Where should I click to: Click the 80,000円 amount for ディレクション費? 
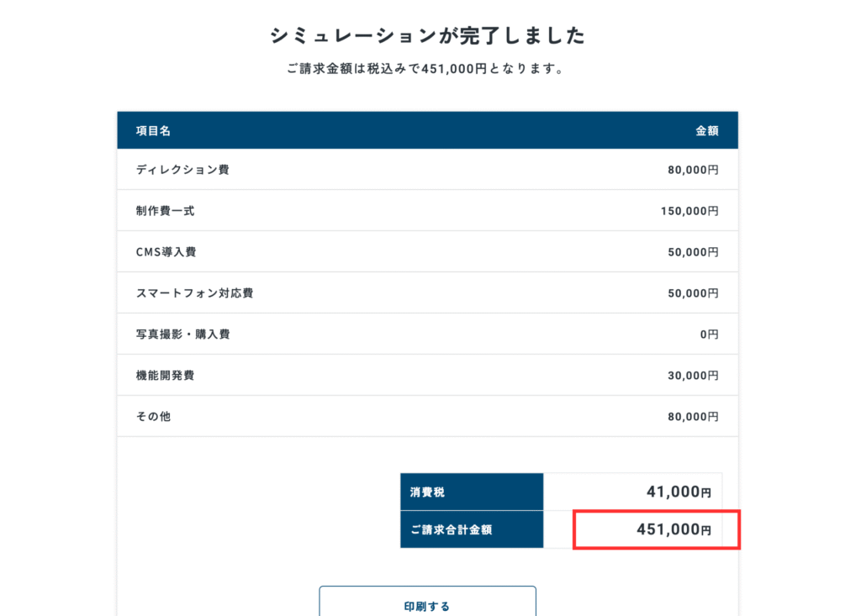pyautogui.click(x=693, y=170)
